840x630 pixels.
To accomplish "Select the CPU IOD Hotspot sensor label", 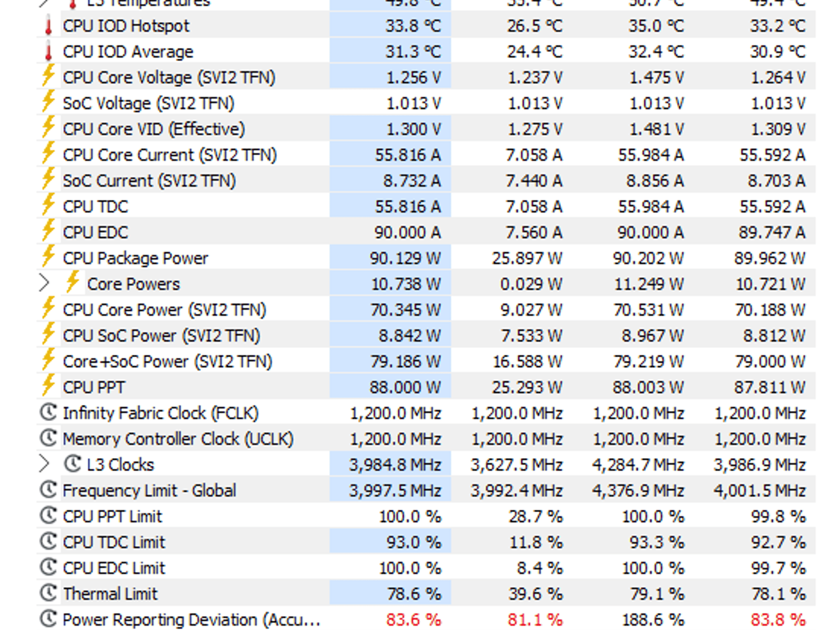I will point(126,26).
